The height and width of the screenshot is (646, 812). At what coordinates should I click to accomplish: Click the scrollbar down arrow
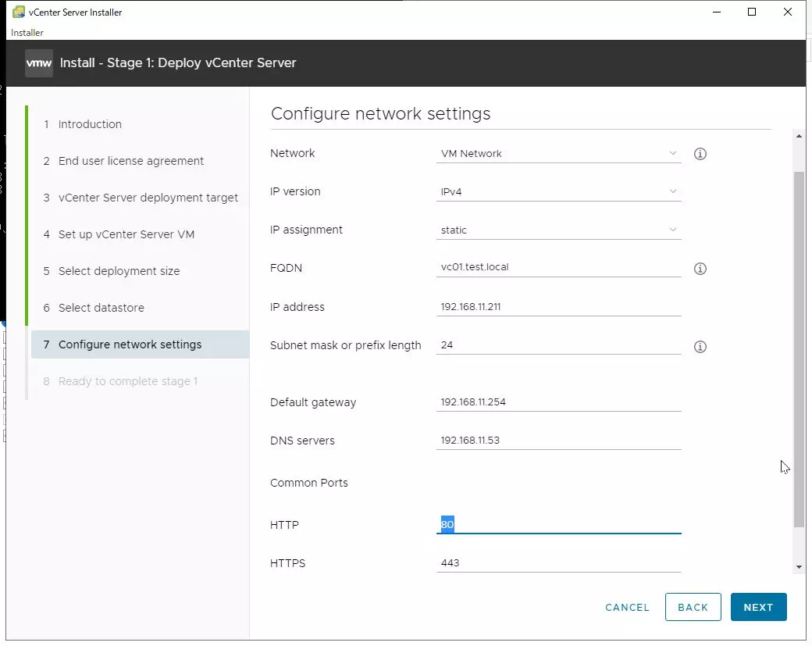[799, 567]
